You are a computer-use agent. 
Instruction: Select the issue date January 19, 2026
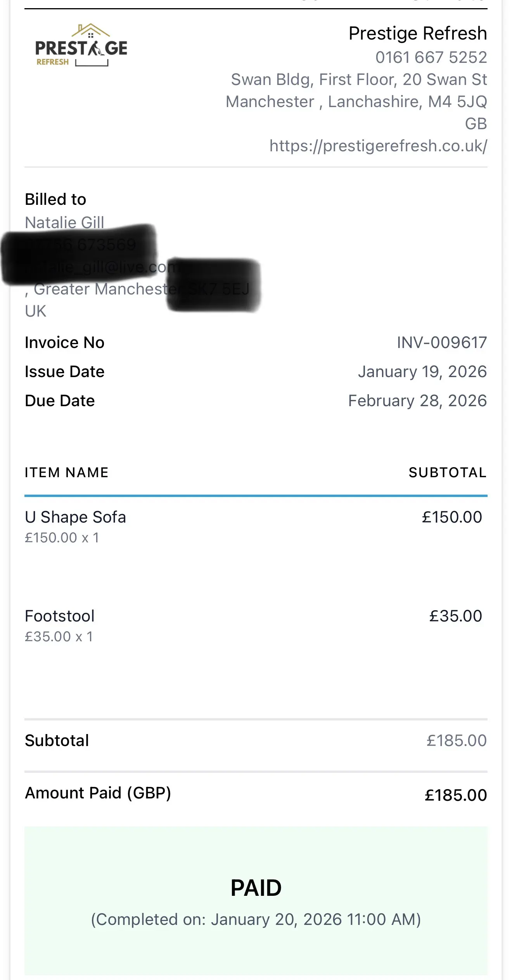pyautogui.click(x=422, y=372)
